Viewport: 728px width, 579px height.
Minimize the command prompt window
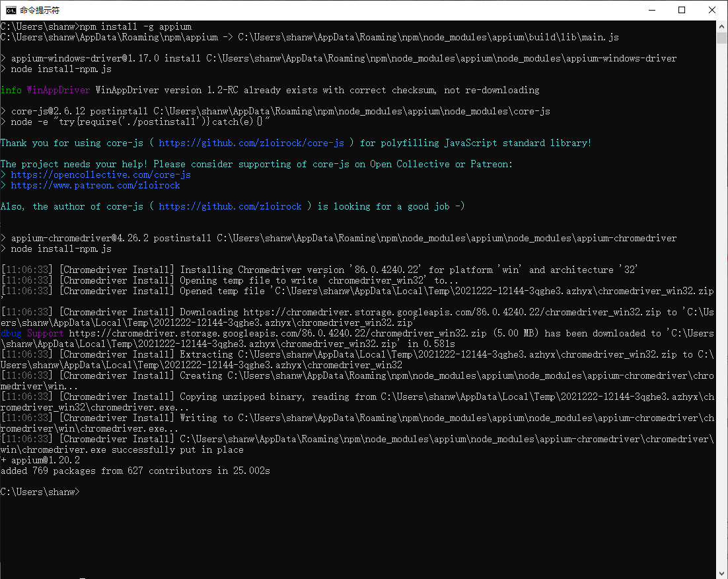tap(652, 10)
